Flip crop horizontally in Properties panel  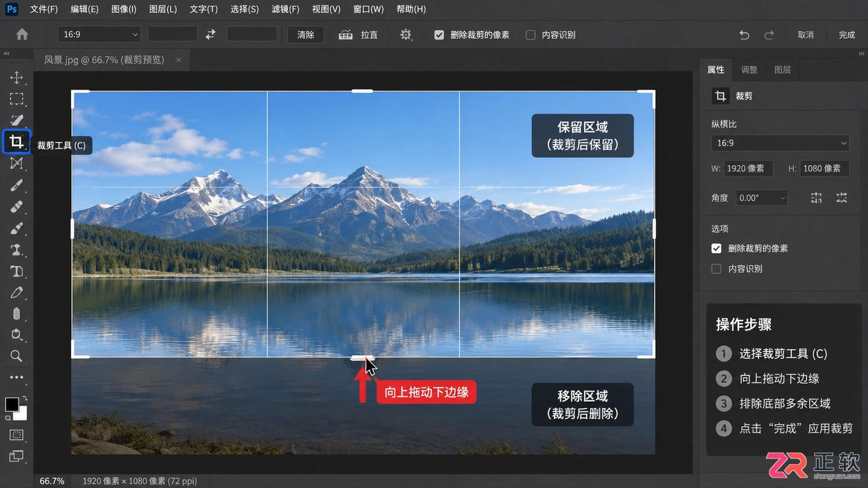click(x=816, y=198)
